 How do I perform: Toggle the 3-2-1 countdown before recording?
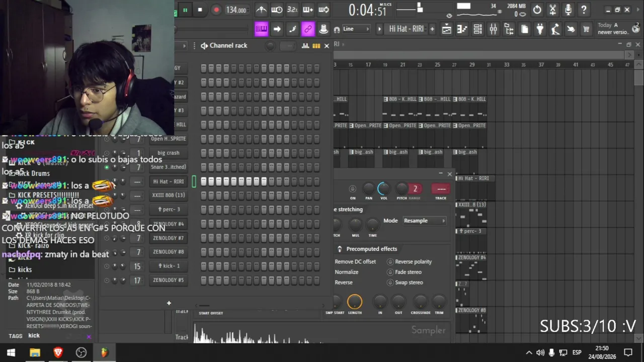pos(292,10)
